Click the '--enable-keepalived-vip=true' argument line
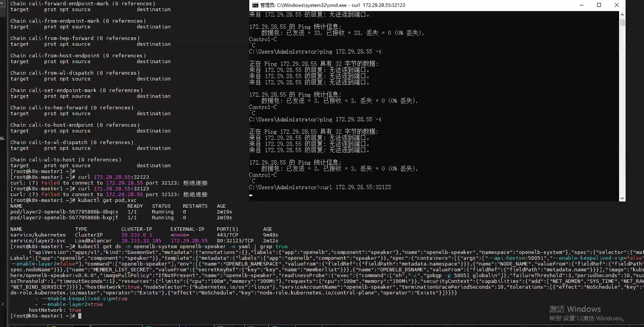The height and width of the screenshot is (327, 644). [81, 299]
